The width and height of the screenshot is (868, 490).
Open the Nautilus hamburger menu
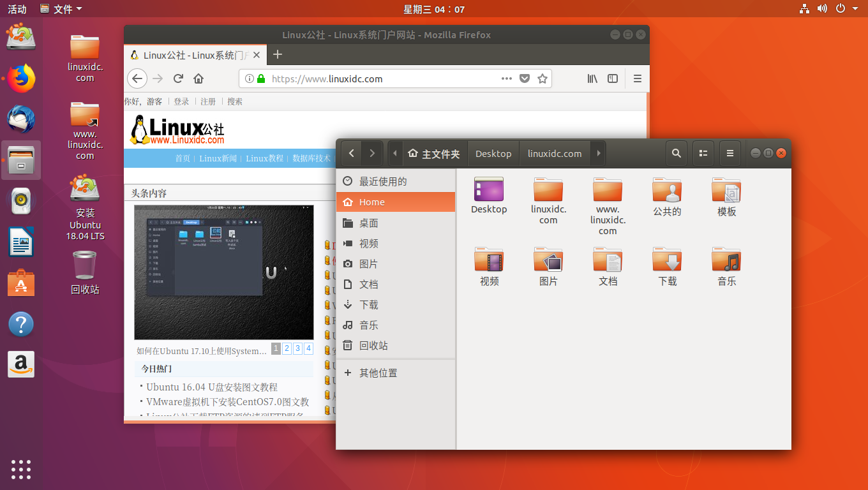click(x=730, y=153)
